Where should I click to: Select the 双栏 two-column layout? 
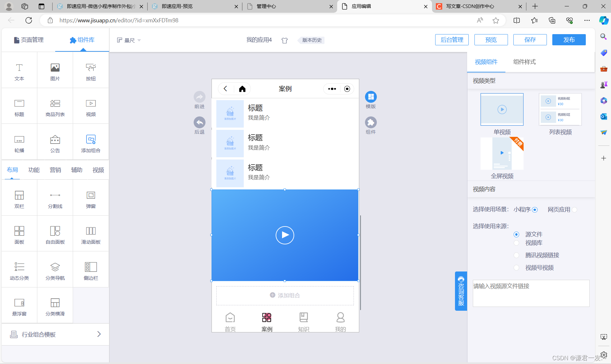[19, 199]
